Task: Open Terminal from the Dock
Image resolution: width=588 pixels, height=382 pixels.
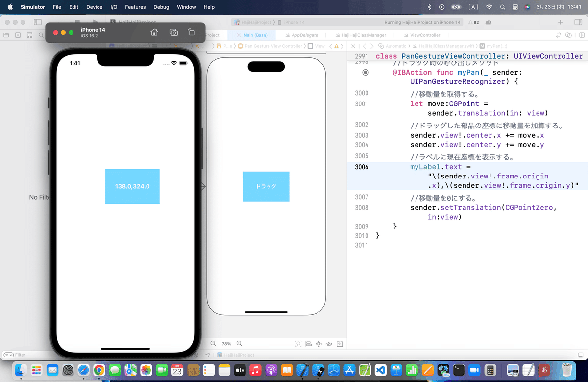Action: (x=459, y=370)
